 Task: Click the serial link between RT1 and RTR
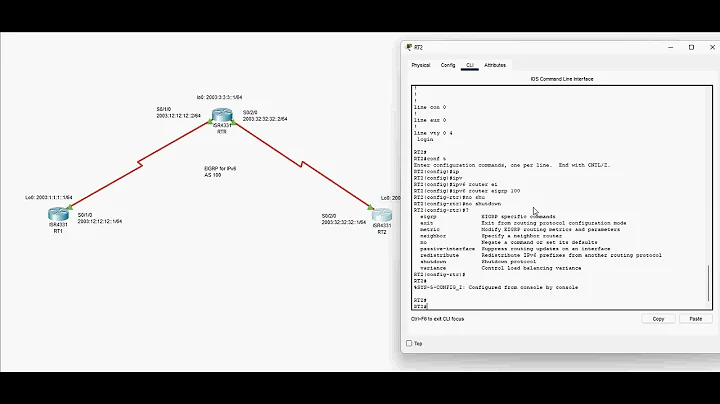point(140,164)
